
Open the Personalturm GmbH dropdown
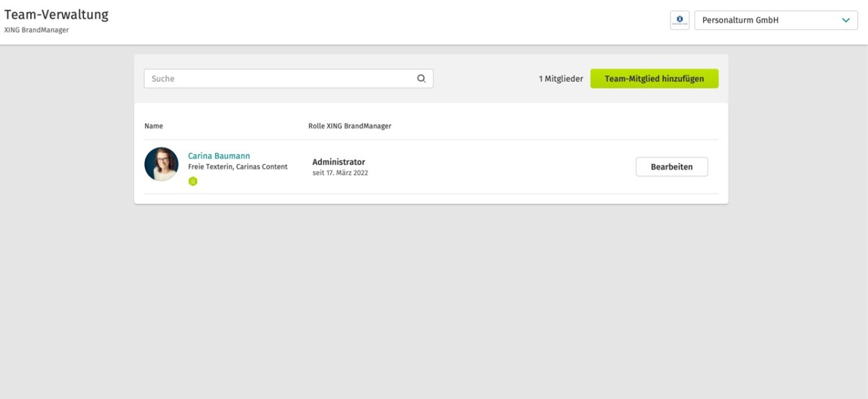click(768, 20)
